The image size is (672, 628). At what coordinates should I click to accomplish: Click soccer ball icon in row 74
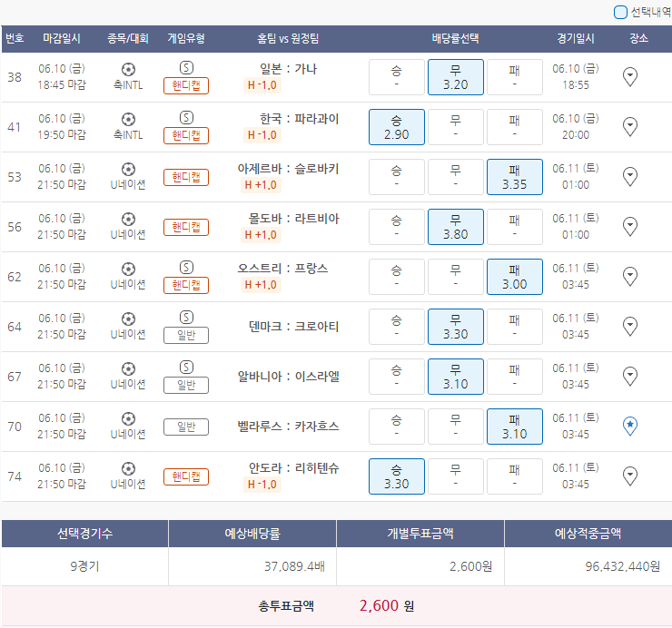point(128,468)
